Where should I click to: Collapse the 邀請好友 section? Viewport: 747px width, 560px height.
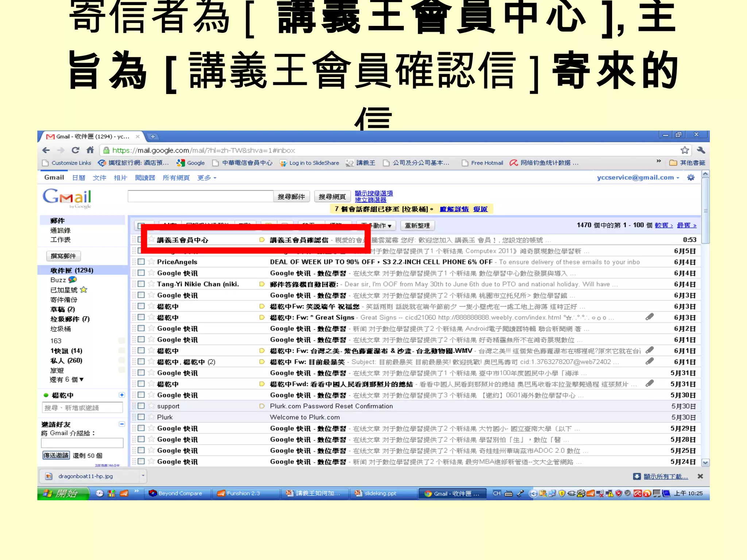point(122,424)
